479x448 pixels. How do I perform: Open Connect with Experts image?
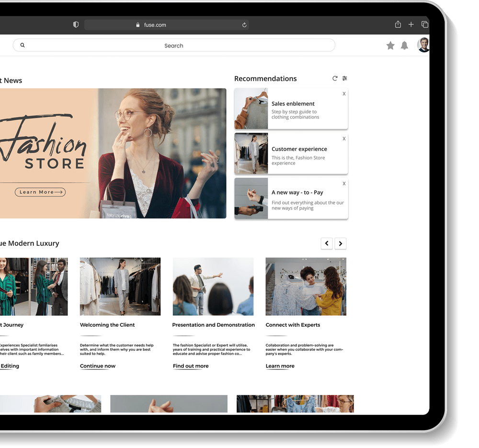[x=306, y=287]
